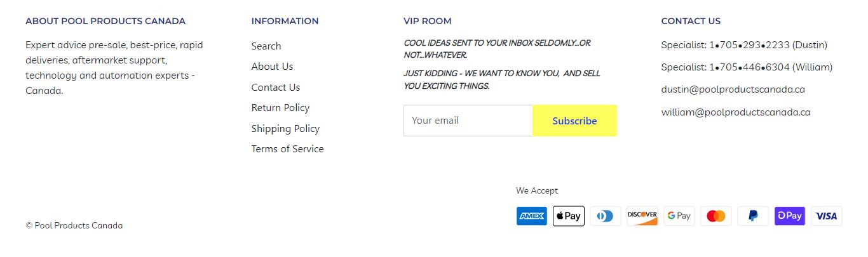Click the Visa payment icon
The height and width of the screenshot is (257, 868).
pyautogui.click(x=826, y=216)
